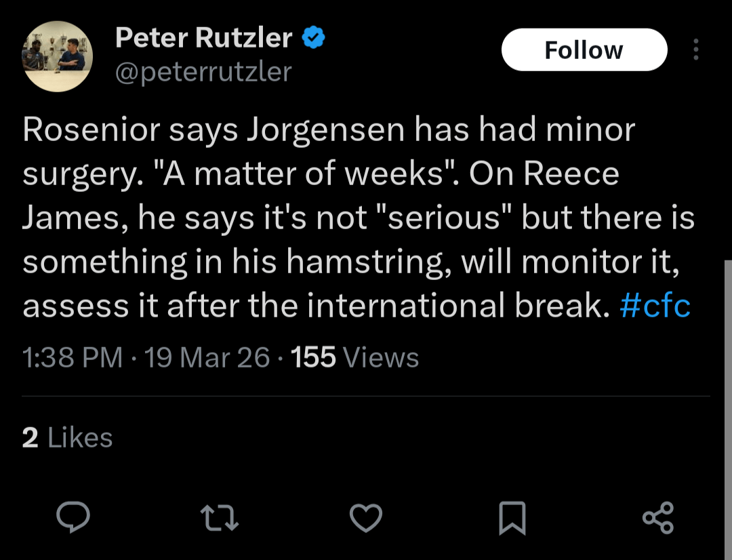Open Peter Rutzler's profile picture
Image resolution: width=732 pixels, height=560 pixels.
(x=58, y=56)
